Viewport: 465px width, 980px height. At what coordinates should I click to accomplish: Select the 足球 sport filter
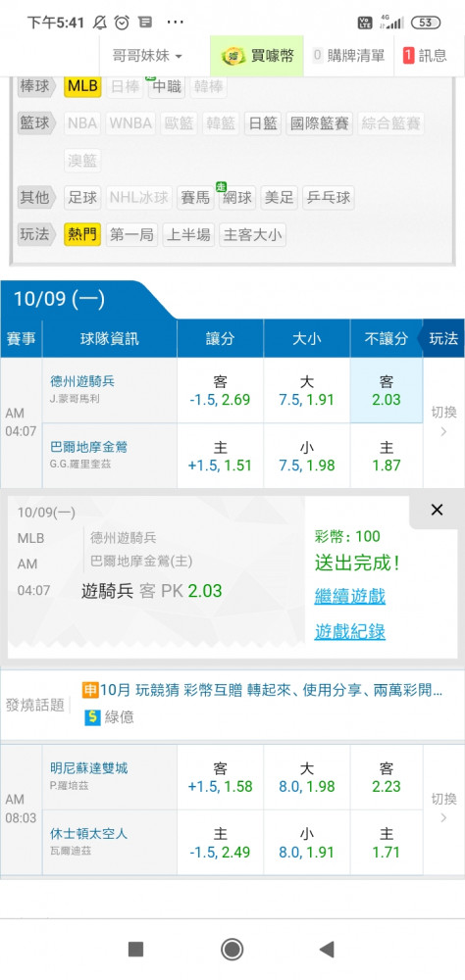(82, 198)
